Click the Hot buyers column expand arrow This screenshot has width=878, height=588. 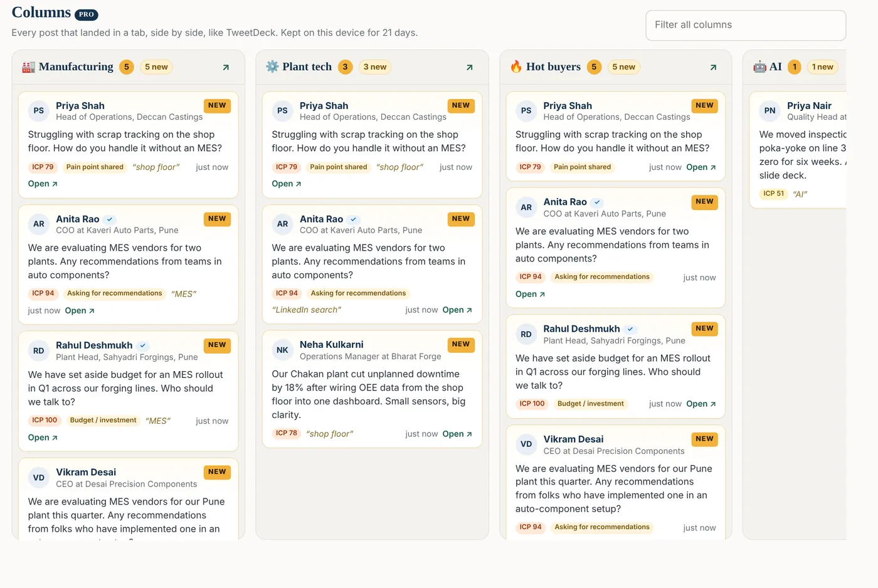(x=713, y=67)
